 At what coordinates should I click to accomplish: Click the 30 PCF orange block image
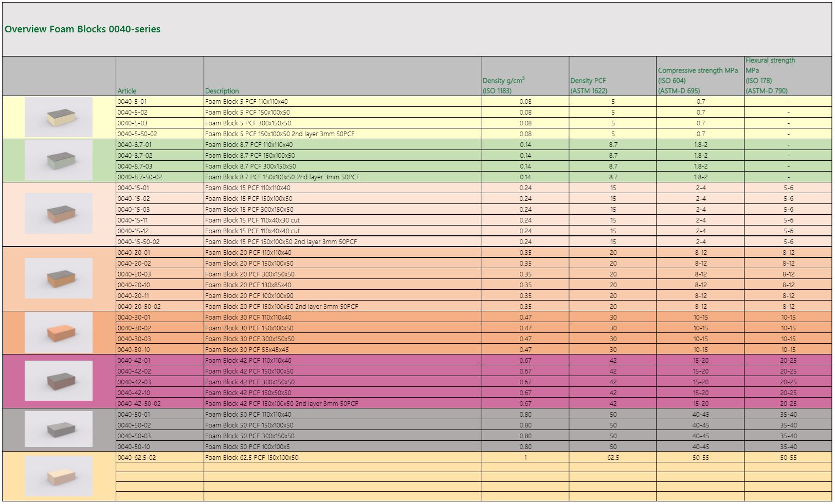tap(59, 332)
